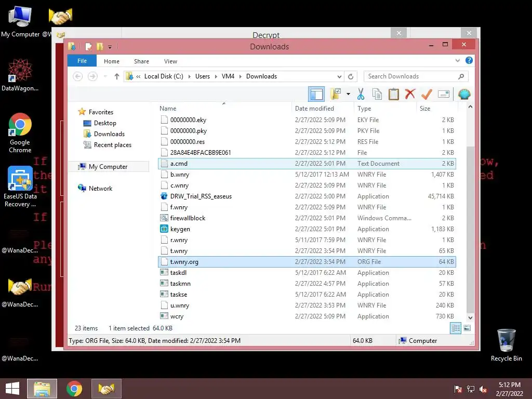
Task: Open the recent locations dropdown
Action: coord(105,76)
